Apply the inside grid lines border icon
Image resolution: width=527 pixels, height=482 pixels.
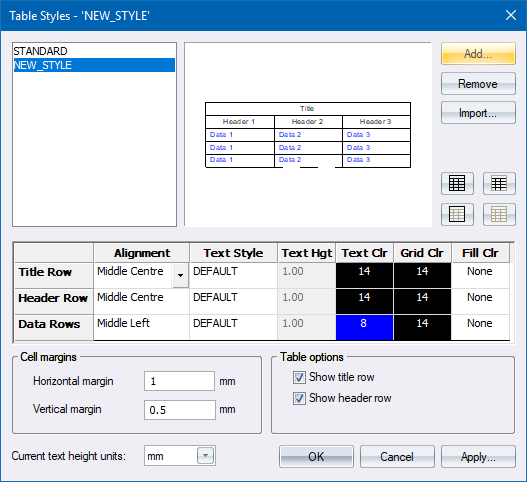pos(499,184)
